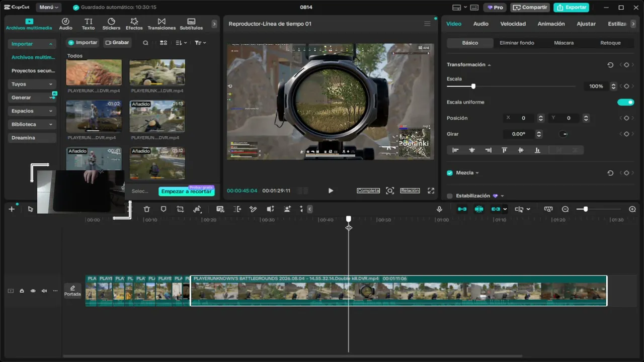Delete the selected clip with trash icon
The width and height of the screenshot is (644, 362).
click(x=146, y=209)
